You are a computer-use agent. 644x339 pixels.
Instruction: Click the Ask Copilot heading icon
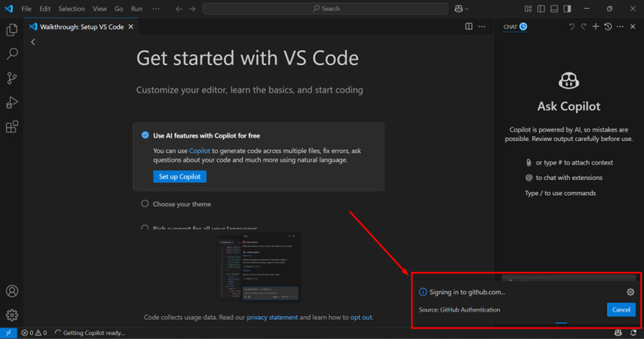(x=569, y=80)
